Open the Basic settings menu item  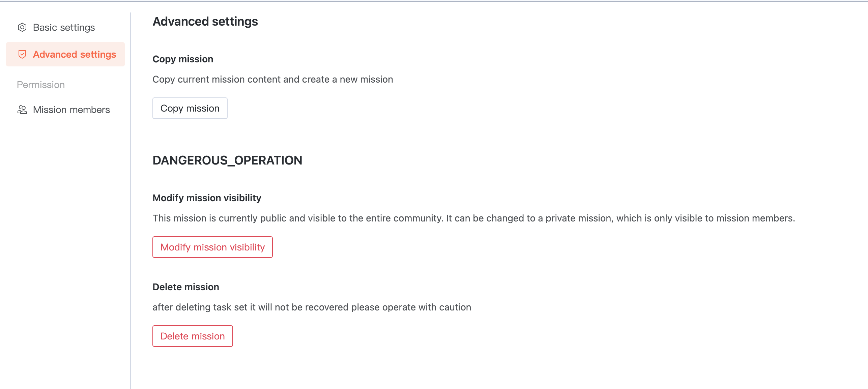pos(64,27)
